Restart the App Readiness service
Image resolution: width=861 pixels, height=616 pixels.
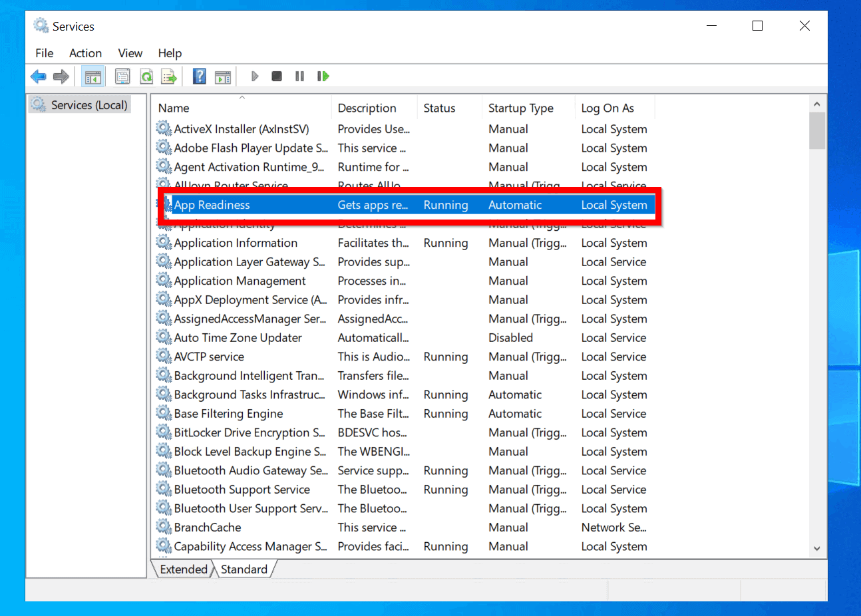coord(323,76)
